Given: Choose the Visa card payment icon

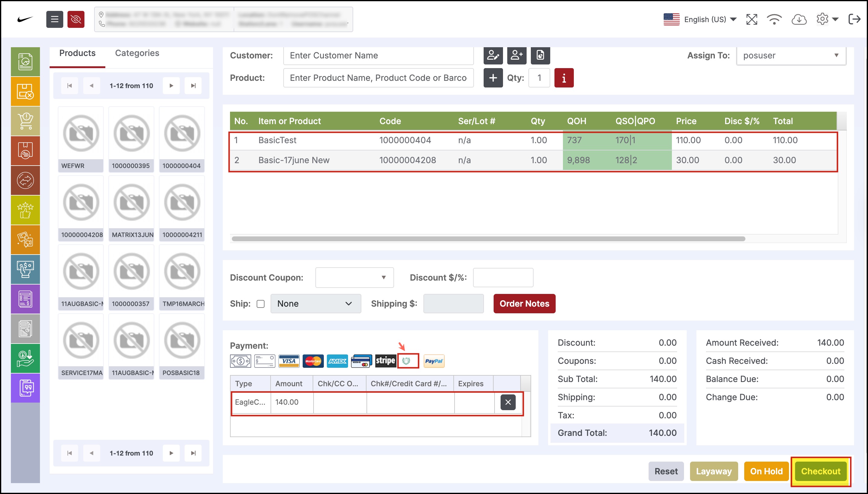Looking at the screenshot, I should click(x=289, y=361).
